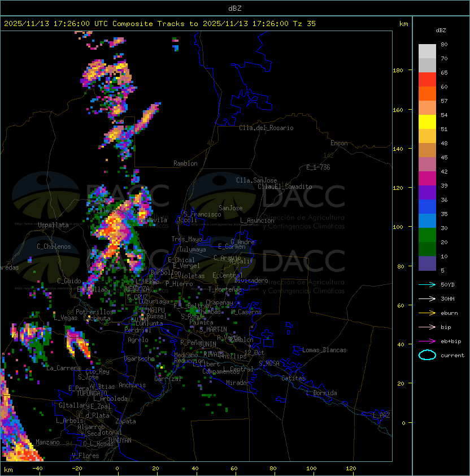The width and height of the screenshot is (470, 476).
Task: Click the 'Agrelo' map label
Action: 138,340
